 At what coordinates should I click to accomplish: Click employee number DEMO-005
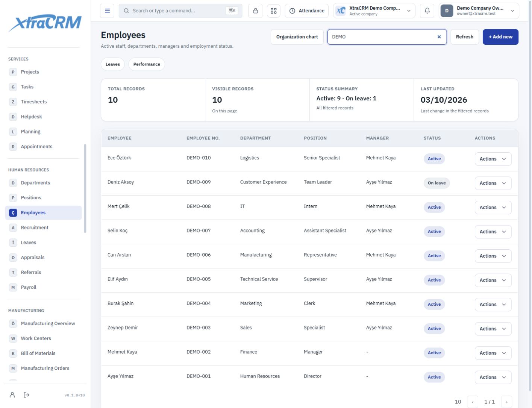click(x=199, y=279)
